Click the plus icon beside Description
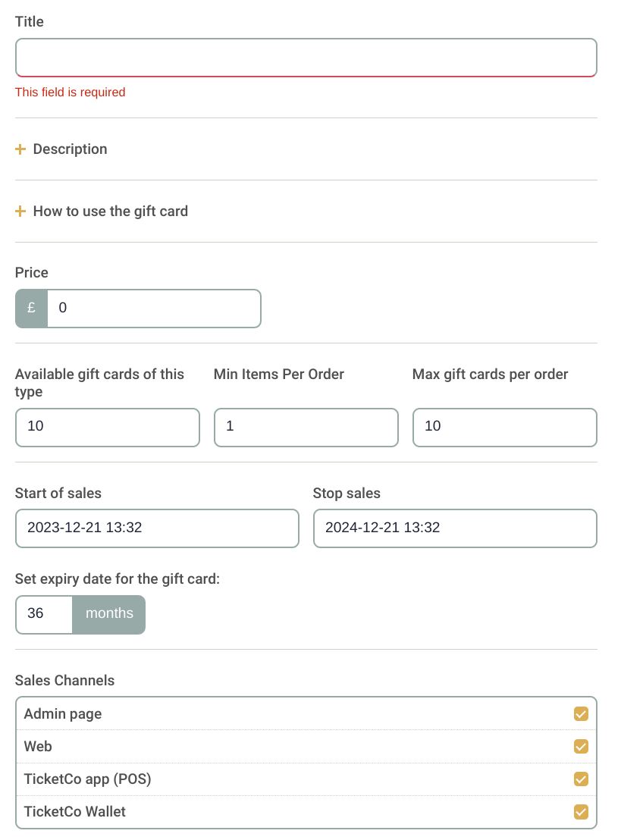Viewport: 621px width, 840px height. point(20,149)
